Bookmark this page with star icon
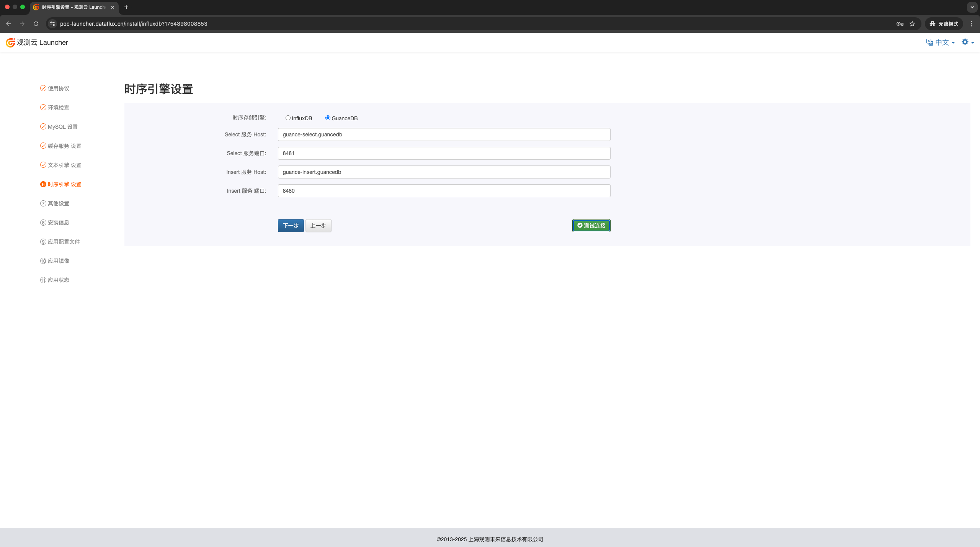The image size is (980, 547). tap(912, 24)
